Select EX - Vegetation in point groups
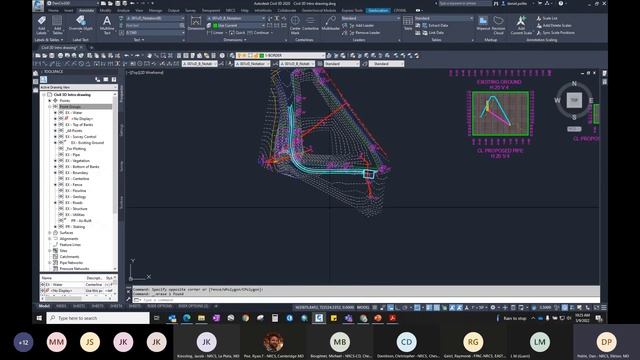 point(77,161)
